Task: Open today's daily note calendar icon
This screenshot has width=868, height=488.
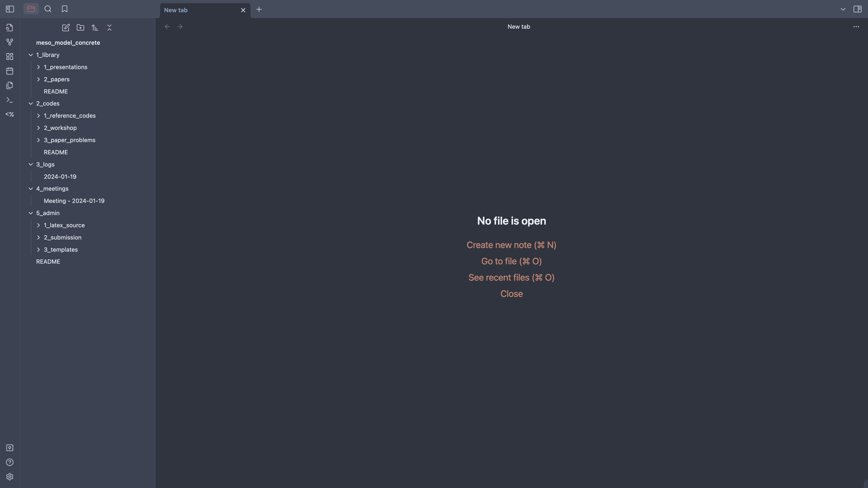Action: point(9,71)
